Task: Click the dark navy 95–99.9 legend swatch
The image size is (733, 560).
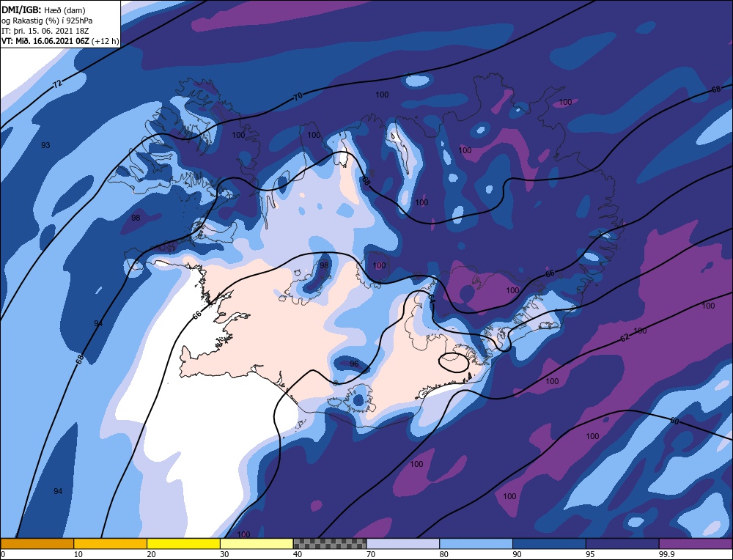Action: point(622,544)
